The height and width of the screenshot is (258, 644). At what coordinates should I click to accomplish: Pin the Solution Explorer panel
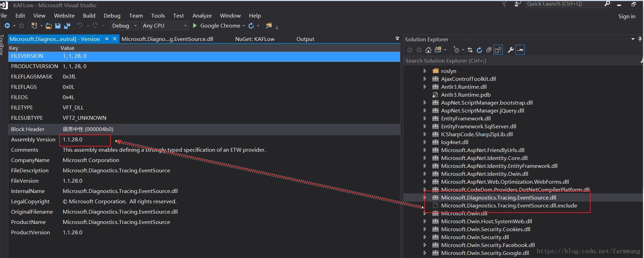coord(640,39)
